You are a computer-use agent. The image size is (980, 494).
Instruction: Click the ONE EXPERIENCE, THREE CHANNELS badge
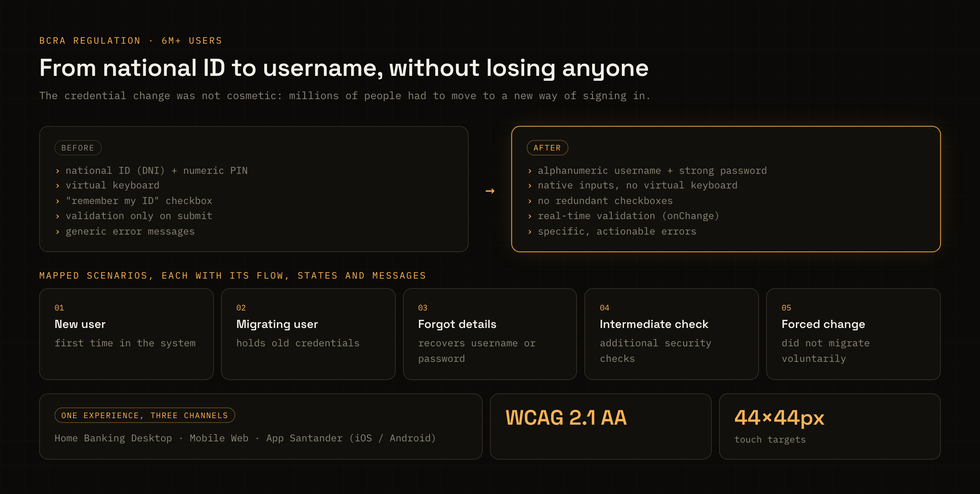145,415
